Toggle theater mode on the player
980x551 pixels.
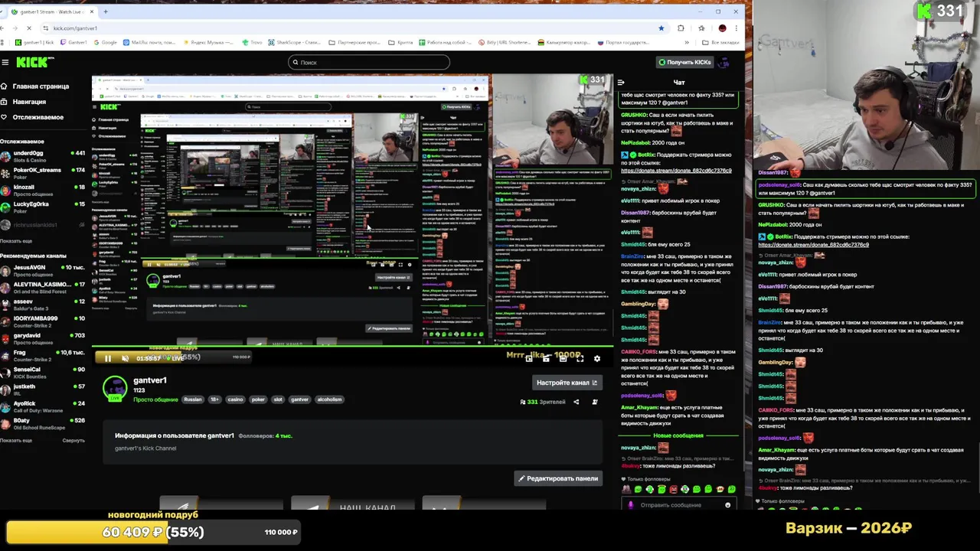(563, 358)
